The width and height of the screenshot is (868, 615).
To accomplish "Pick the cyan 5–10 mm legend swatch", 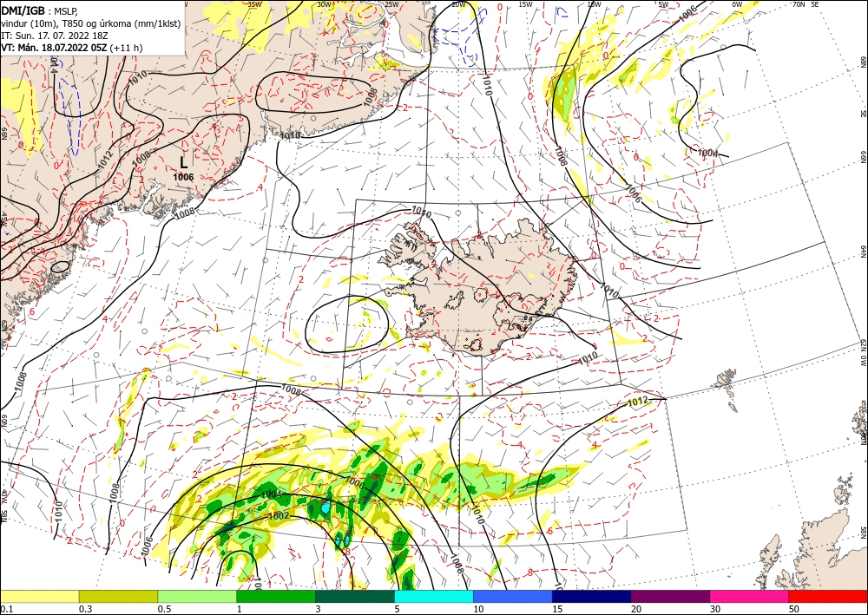I will click(434, 596).
